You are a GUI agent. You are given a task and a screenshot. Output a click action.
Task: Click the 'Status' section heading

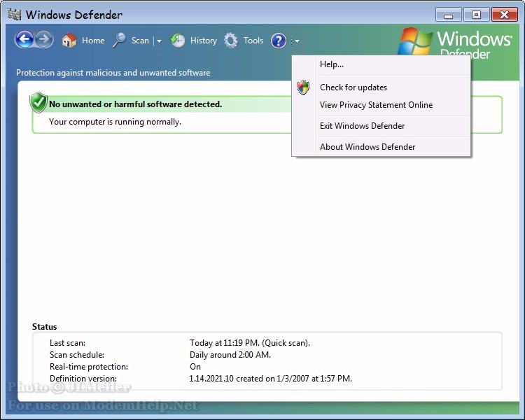click(45, 327)
